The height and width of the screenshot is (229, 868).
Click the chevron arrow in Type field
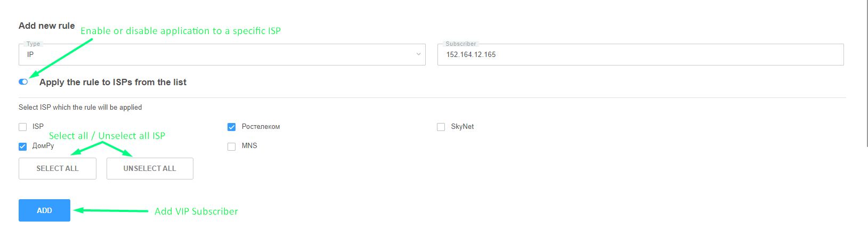418,54
